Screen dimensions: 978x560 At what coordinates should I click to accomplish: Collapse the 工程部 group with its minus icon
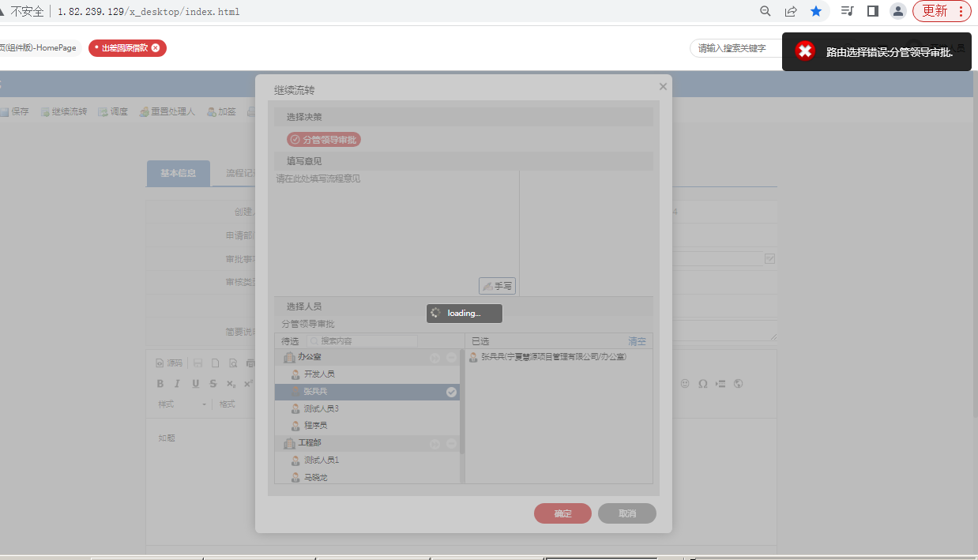coord(451,444)
